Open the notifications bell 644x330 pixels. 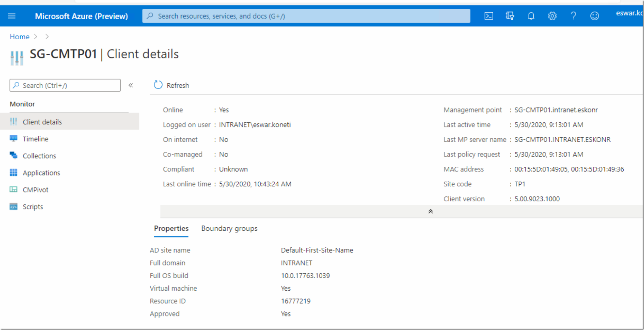[531, 16]
